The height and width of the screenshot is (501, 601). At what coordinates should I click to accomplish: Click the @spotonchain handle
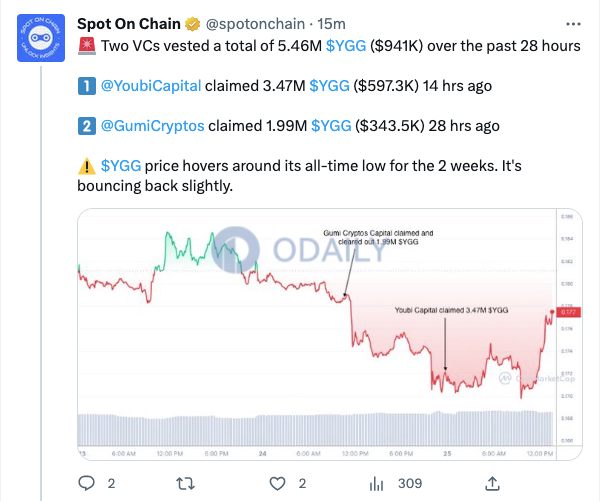(255, 24)
